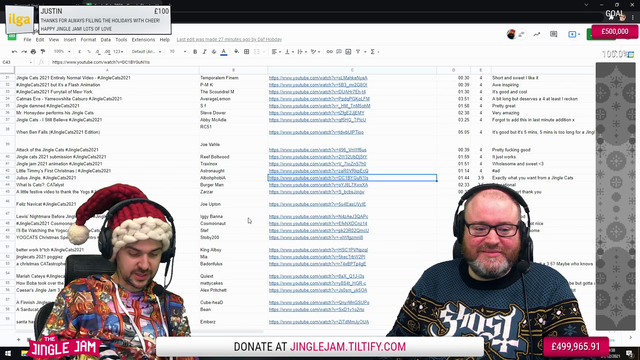
Task: Open horizontal align options
Action: pyautogui.click(x=276, y=52)
